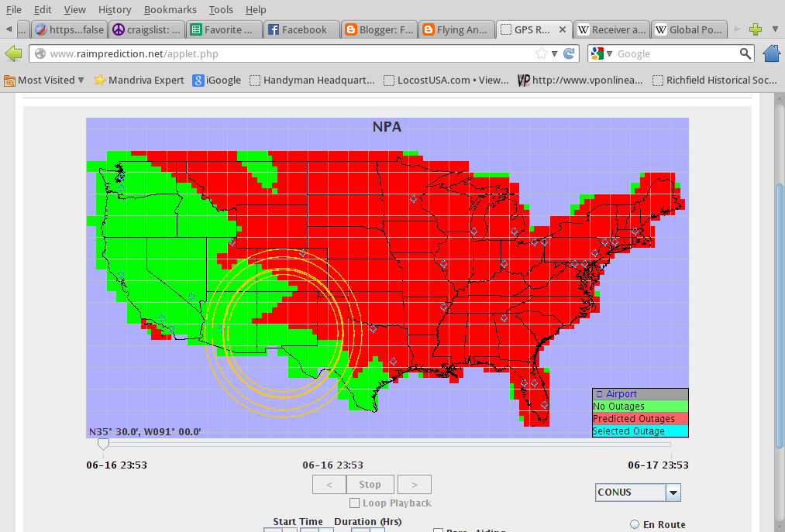Open the Help menu
This screenshot has width=785, height=532.
click(x=256, y=9)
